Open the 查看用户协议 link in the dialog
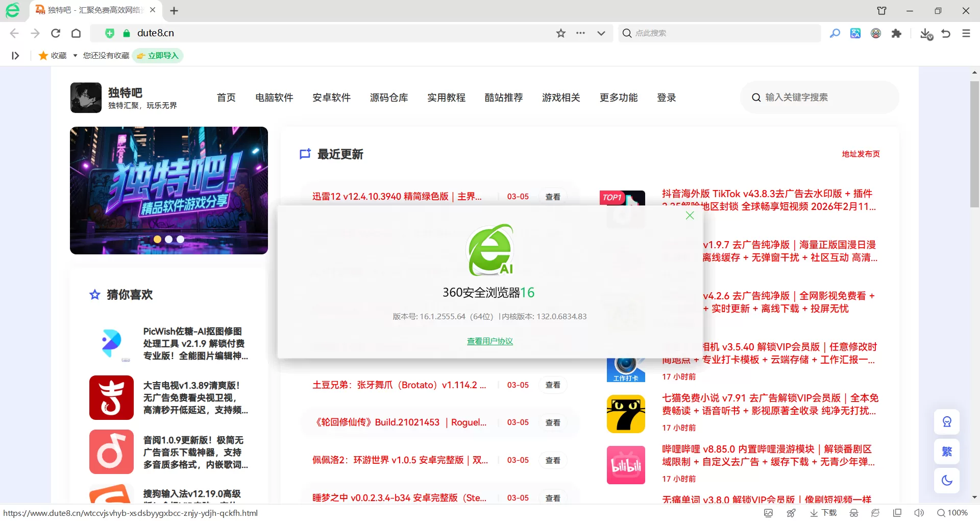Image resolution: width=980 pixels, height=521 pixels. [489, 341]
